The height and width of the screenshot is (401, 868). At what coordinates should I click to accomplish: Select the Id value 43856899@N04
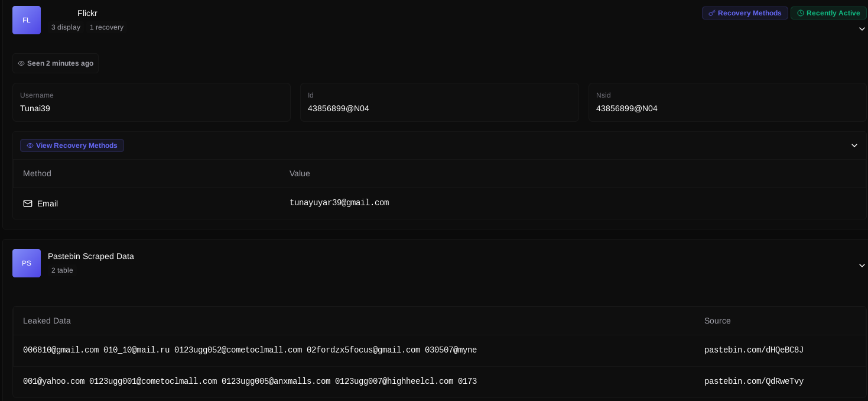[x=339, y=108]
